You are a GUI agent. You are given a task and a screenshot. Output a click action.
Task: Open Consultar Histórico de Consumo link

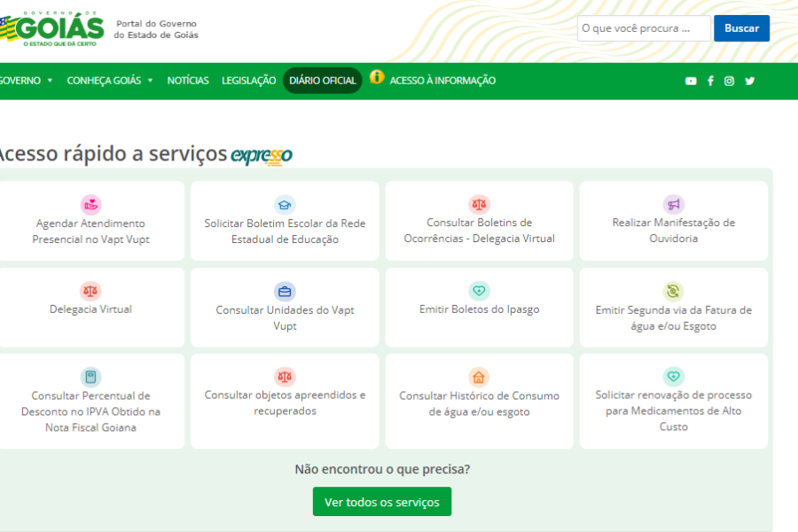tap(479, 403)
